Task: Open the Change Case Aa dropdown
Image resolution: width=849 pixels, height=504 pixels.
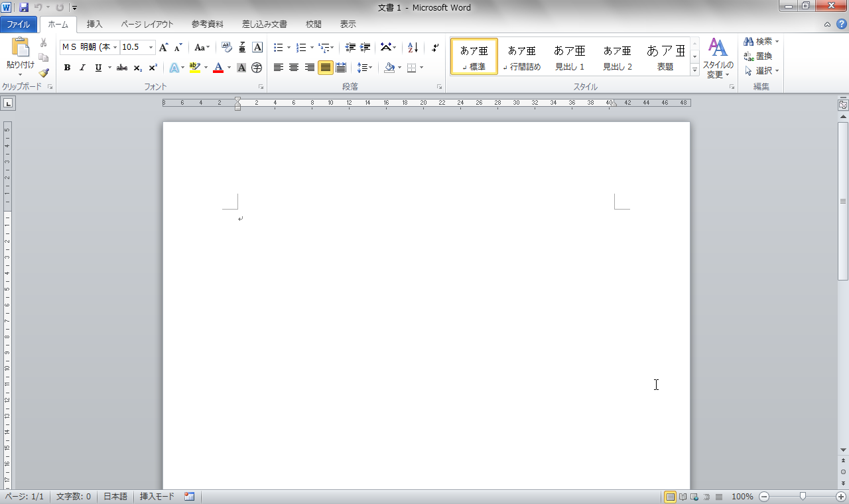Action: (202, 47)
